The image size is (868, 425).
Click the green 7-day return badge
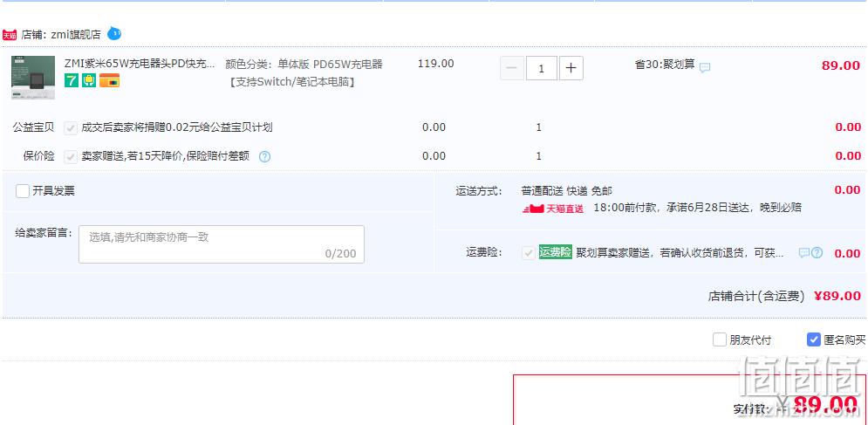[72, 80]
